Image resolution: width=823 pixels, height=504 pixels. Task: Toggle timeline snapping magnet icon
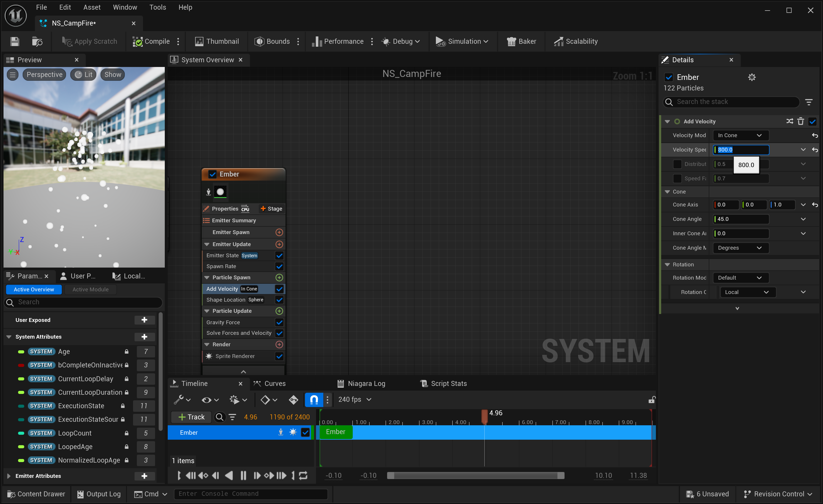[314, 399]
